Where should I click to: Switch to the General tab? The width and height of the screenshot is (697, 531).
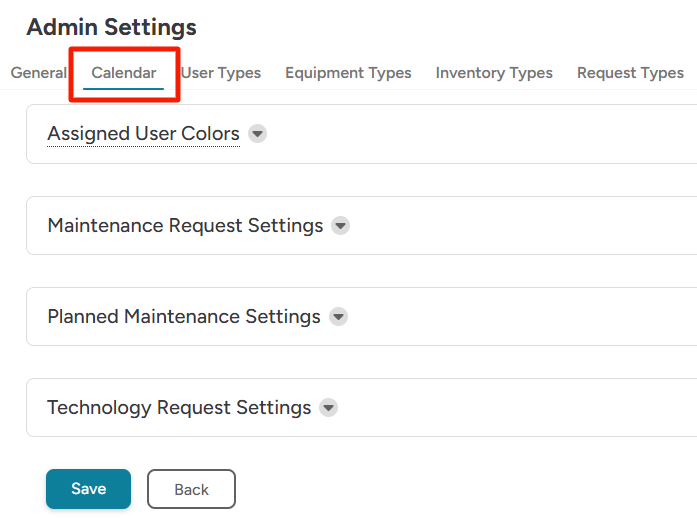pos(38,73)
